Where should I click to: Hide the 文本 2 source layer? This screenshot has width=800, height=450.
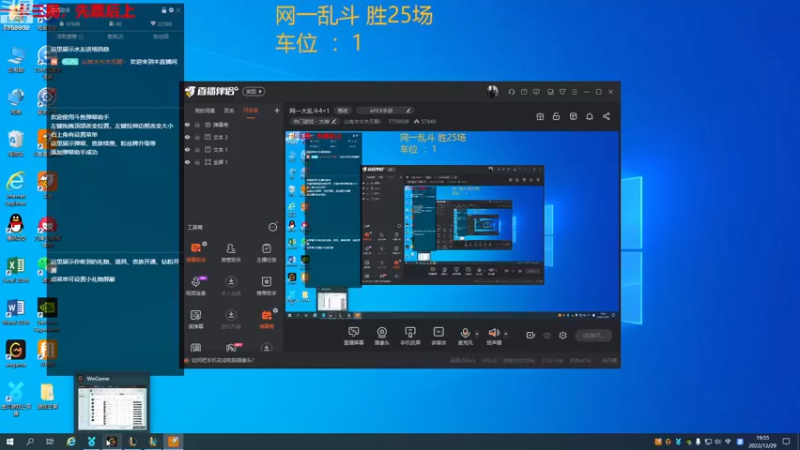coord(187,137)
